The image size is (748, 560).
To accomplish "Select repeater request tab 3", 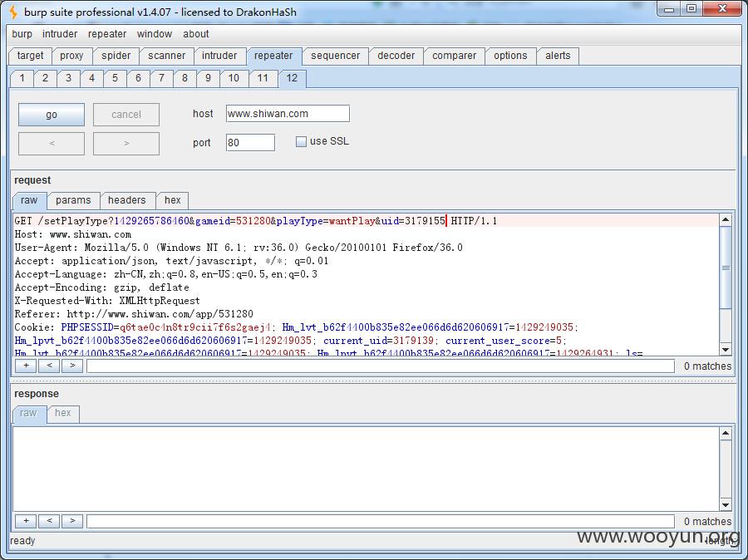I will 69,78.
